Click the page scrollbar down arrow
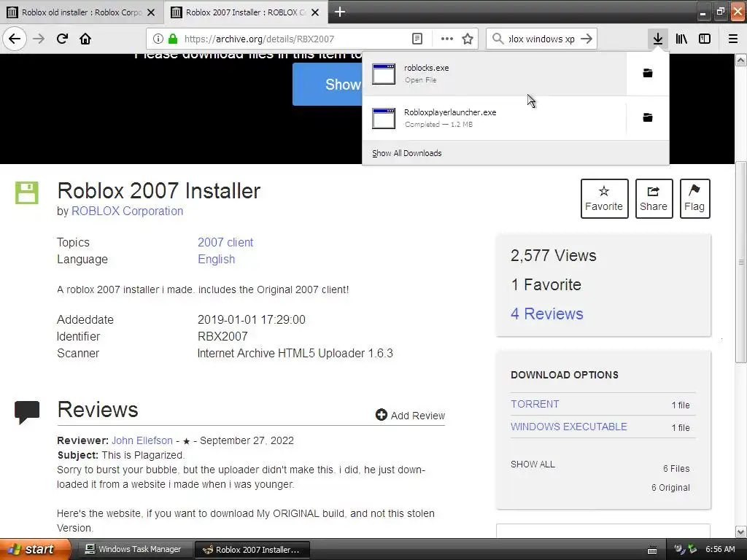 click(740, 532)
